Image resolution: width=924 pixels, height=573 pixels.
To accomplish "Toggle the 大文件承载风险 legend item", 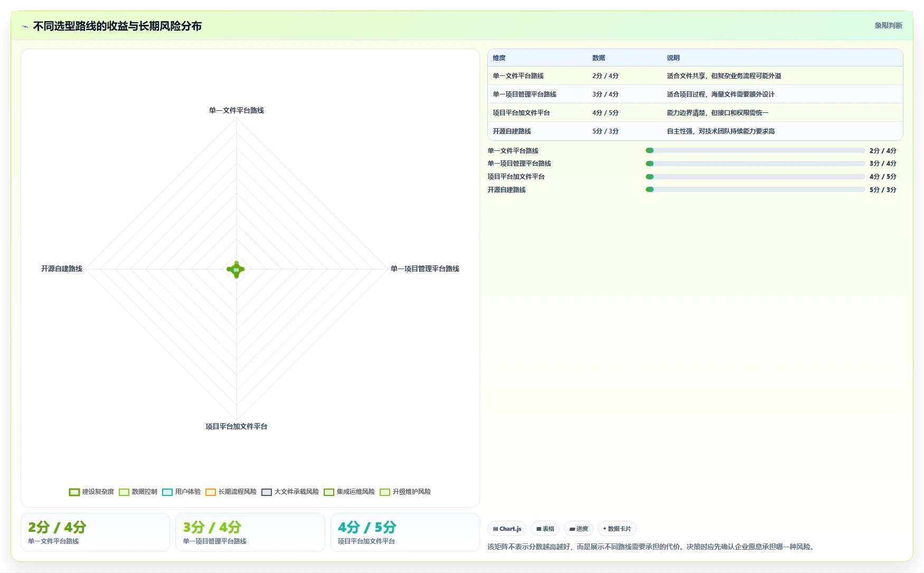I will tap(290, 492).
